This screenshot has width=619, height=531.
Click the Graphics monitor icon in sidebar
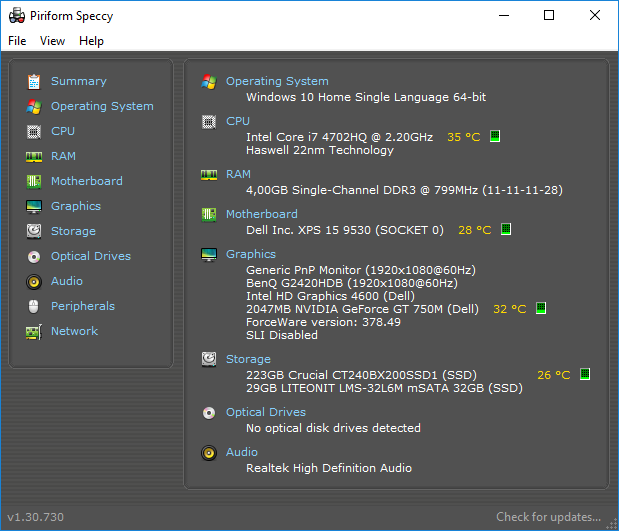click(x=34, y=206)
